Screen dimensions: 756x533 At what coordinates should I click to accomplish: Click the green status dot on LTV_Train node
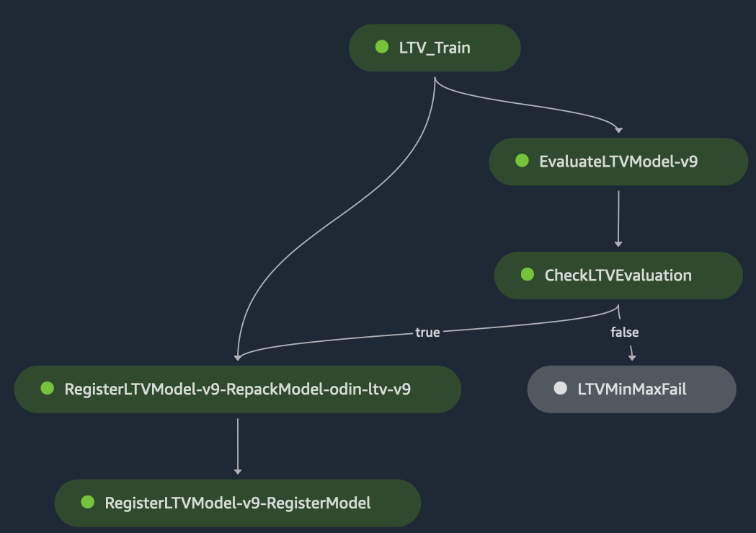coord(381,48)
